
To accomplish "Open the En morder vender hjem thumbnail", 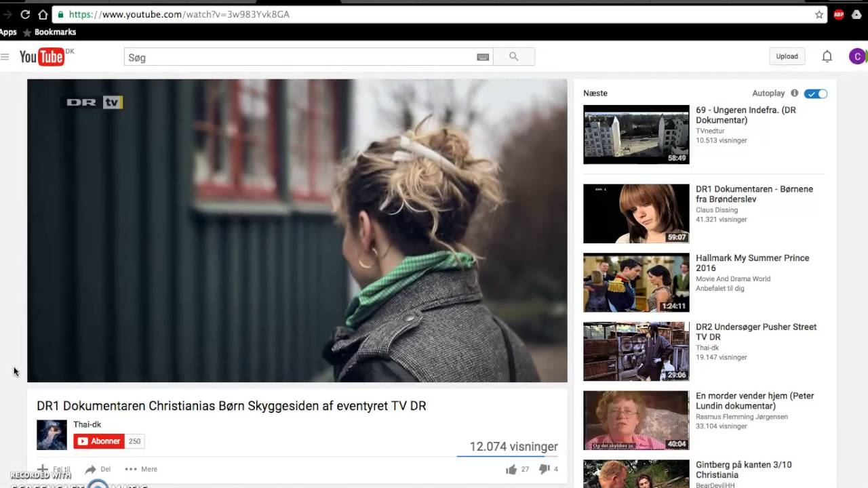I will pyautogui.click(x=636, y=420).
